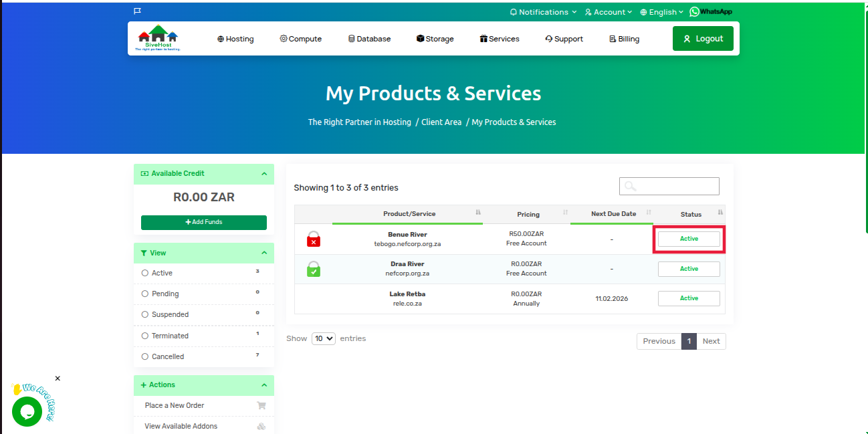Select the Suspended filter radio
This screenshot has width=868, height=434.
145,314
